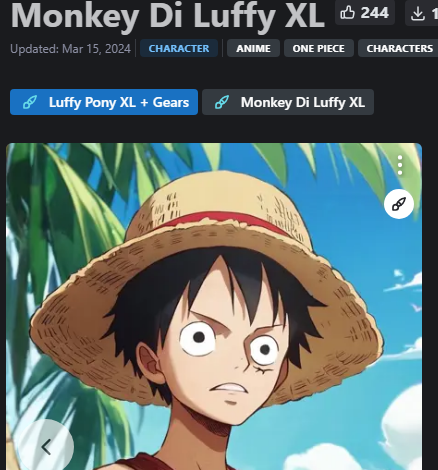The width and height of the screenshot is (438, 470).
Task: Click the Monkey Di Luffy XL title
Action: click(x=168, y=16)
